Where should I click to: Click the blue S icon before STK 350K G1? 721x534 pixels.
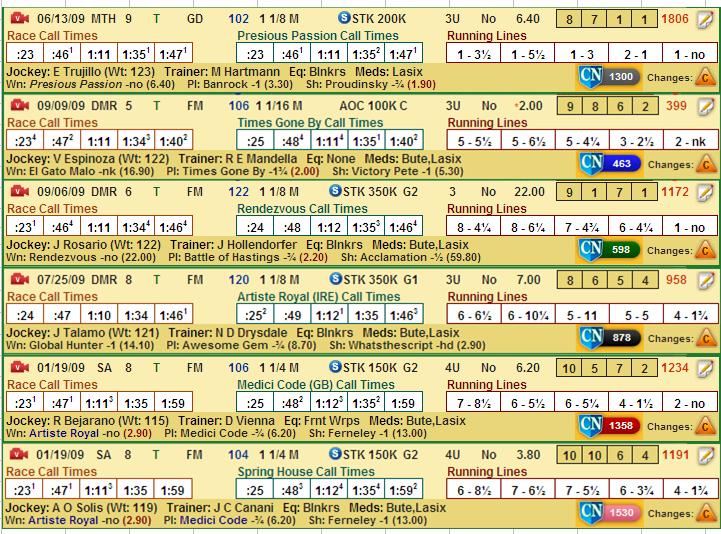(x=336, y=279)
